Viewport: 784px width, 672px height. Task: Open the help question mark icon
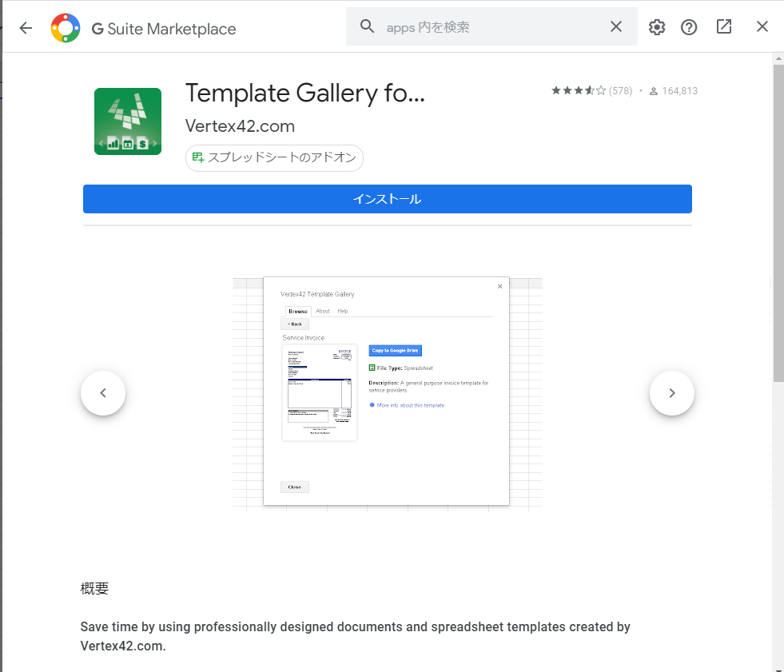pyautogui.click(x=689, y=27)
